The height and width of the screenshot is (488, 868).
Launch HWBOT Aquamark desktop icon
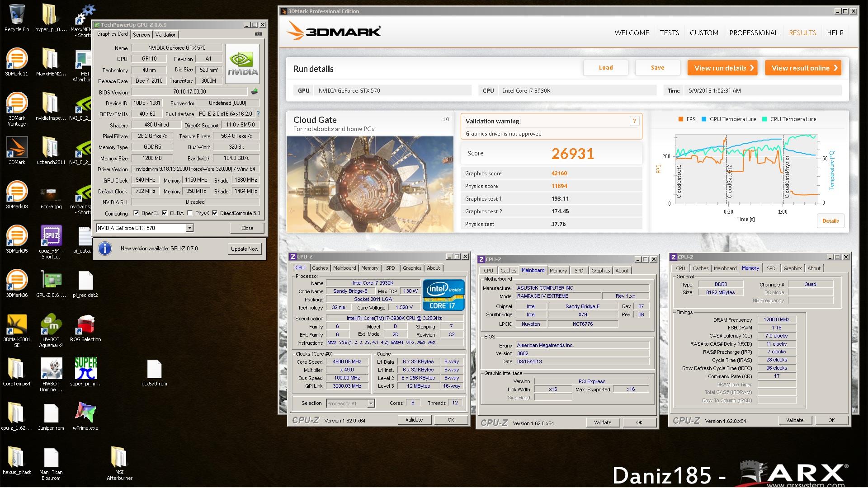(x=51, y=330)
